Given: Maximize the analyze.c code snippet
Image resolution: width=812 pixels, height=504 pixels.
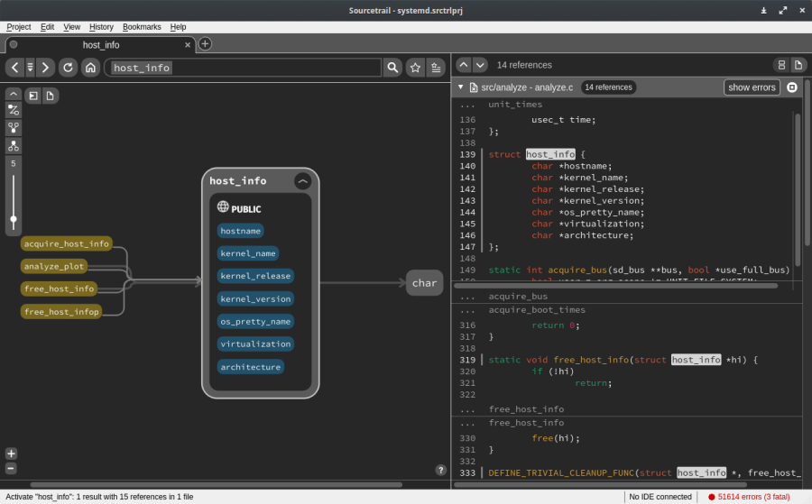Looking at the screenshot, I should coord(792,87).
